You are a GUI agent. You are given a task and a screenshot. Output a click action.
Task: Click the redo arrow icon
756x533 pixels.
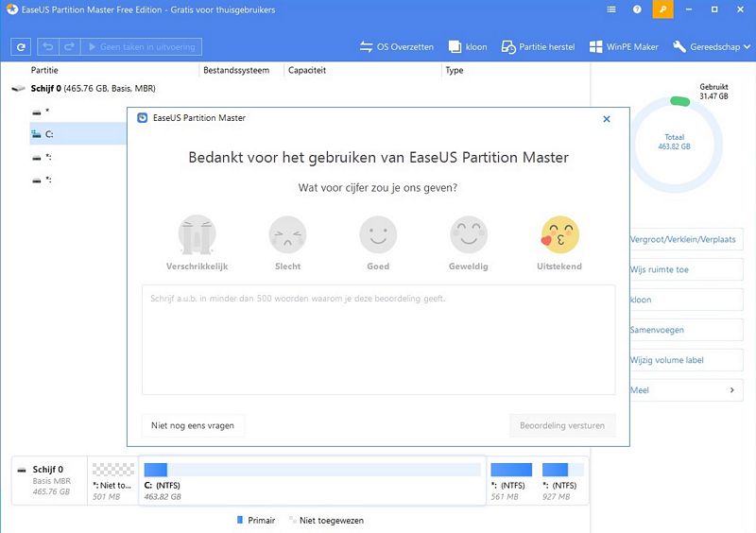69,47
